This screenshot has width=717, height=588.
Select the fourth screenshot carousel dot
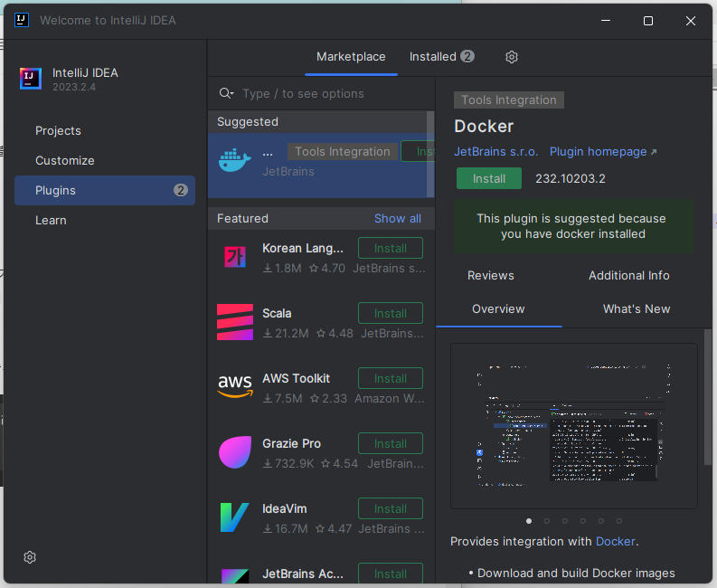pyautogui.click(x=582, y=521)
